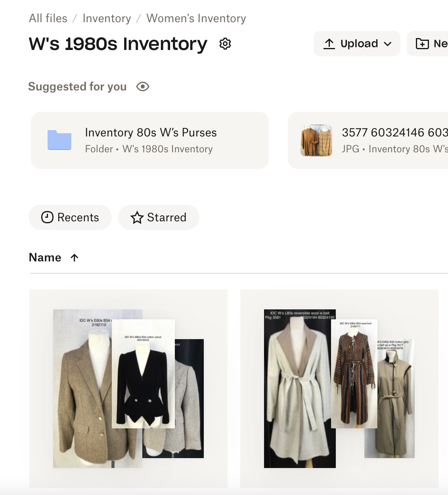Open the coats folder tile
Image resolution: width=448 pixels, height=495 pixels.
339,389
